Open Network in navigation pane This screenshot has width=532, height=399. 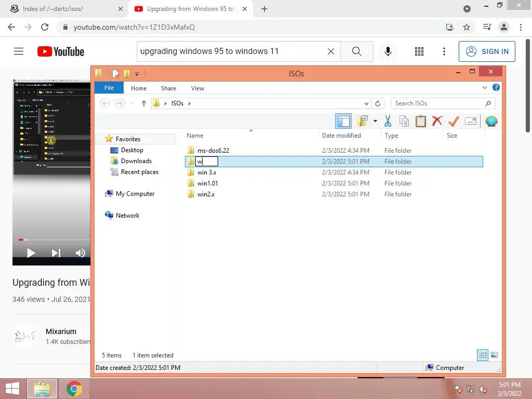point(127,215)
